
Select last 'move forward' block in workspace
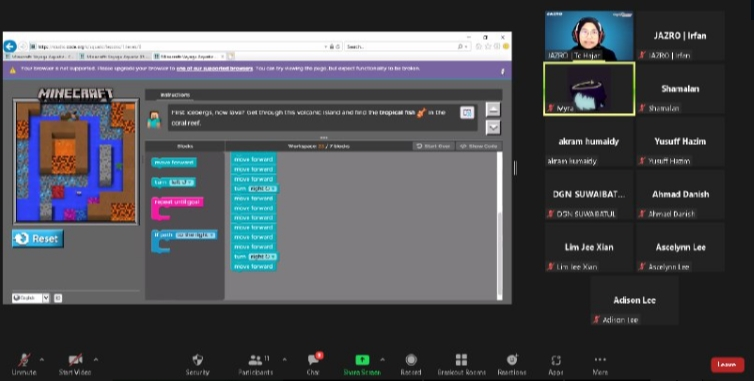tap(253, 267)
